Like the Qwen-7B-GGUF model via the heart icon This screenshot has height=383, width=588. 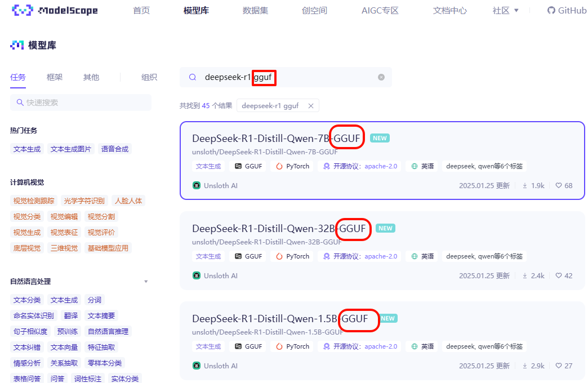point(559,185)
